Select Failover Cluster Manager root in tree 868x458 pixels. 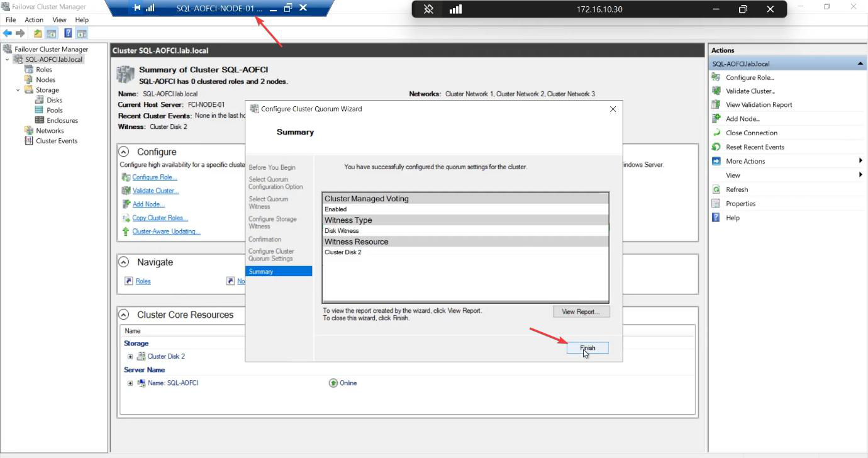pos(52,49)
